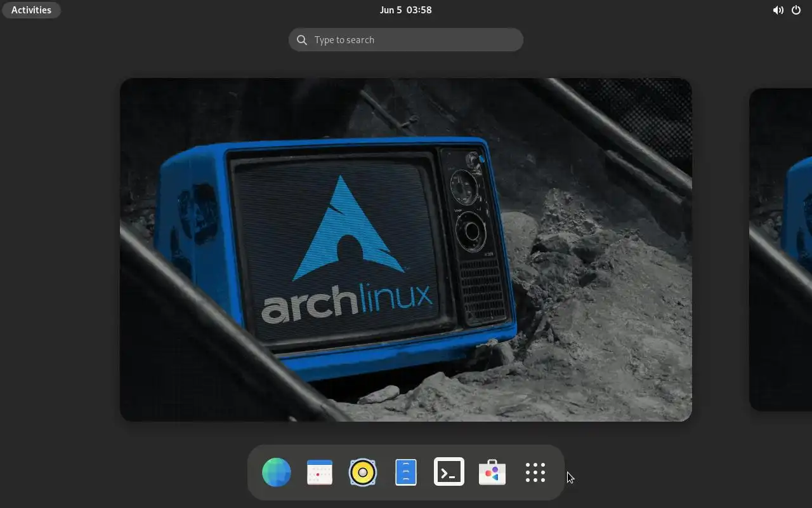Open the power icon system menu

[x=796, y=10]
